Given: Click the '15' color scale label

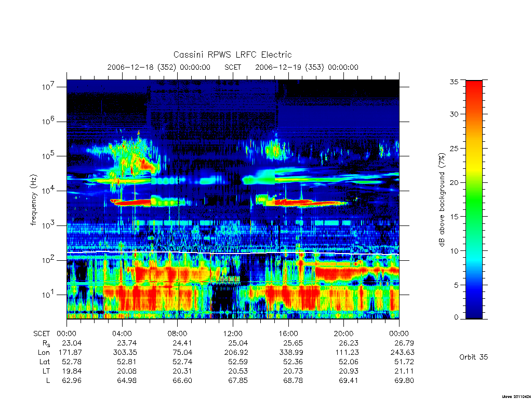Looking at the screenshot, I should click(x=454, y=217).
